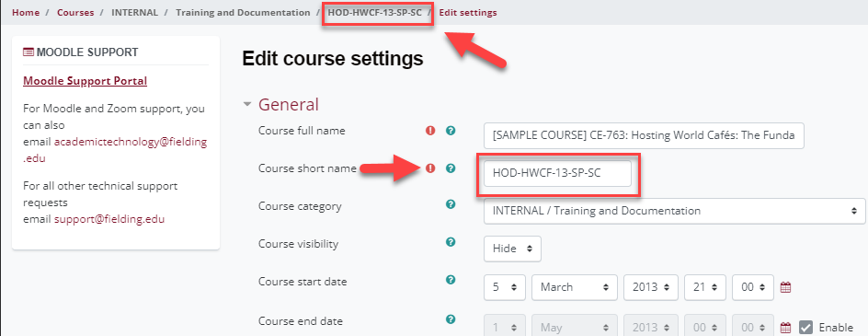
Task: Collapse the General section
Action: point(247,104)
